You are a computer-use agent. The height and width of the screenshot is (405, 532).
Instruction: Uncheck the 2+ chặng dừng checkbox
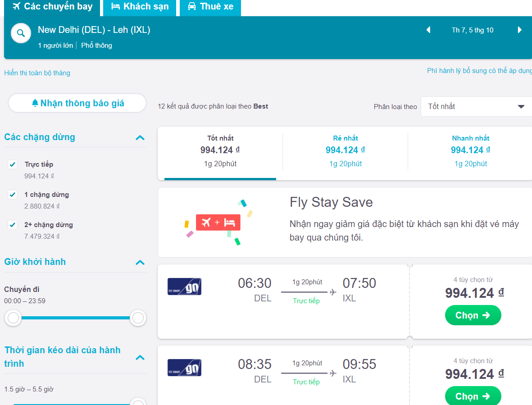point(13,225)
